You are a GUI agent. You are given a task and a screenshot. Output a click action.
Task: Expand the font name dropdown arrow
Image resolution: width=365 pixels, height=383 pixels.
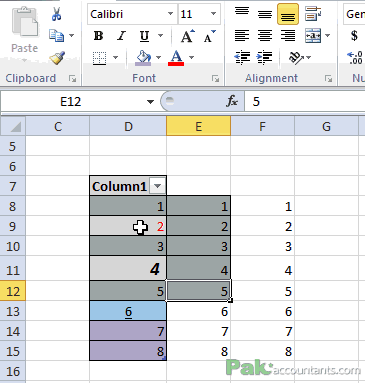(171, 14)
